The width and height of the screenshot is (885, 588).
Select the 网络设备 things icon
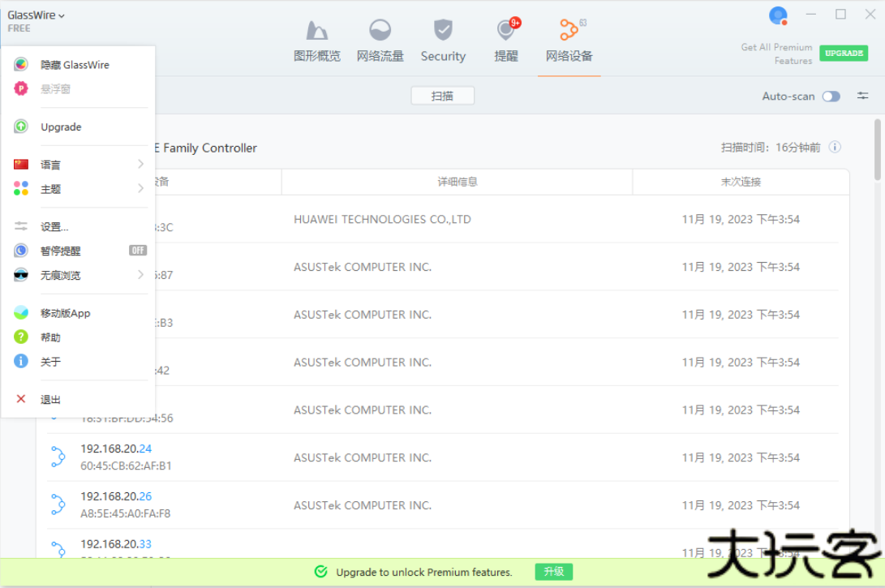tap(569, 30)
